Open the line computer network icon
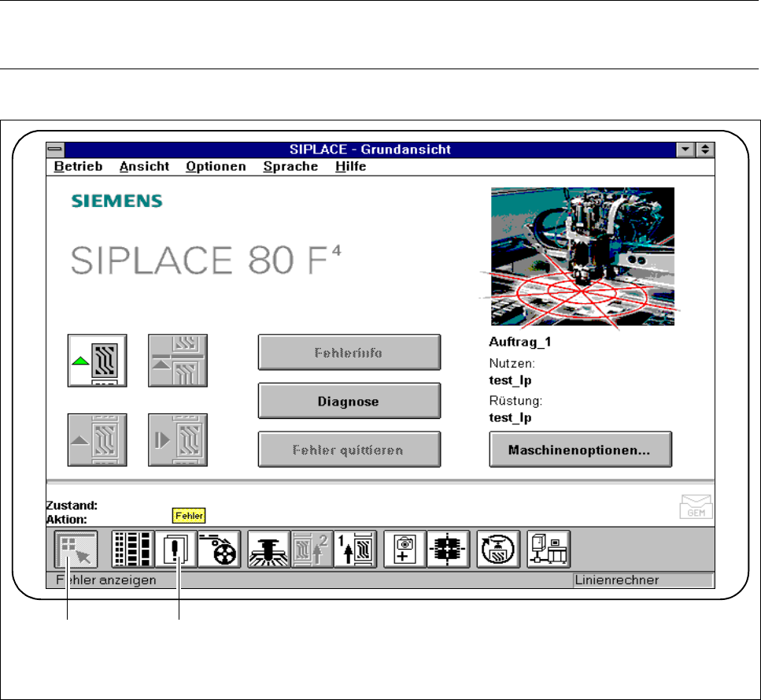Screen dimensions: 761x700 (x=549, y=550)
